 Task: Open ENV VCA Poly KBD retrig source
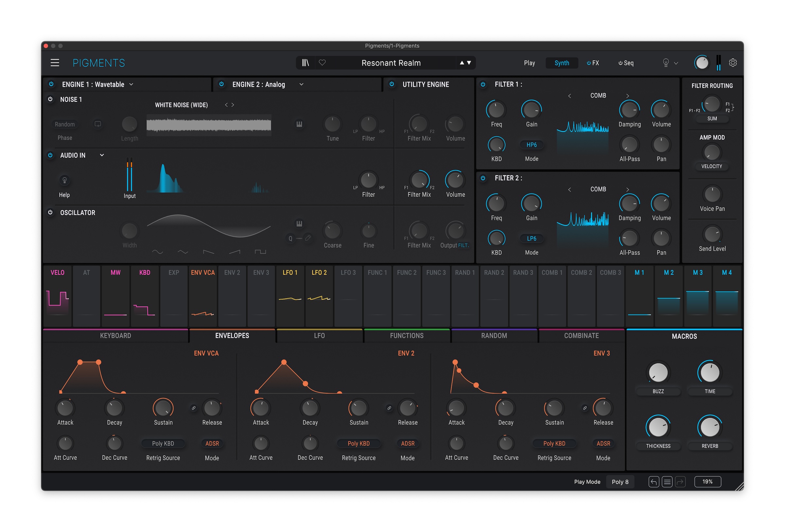(x=163, y=444)
